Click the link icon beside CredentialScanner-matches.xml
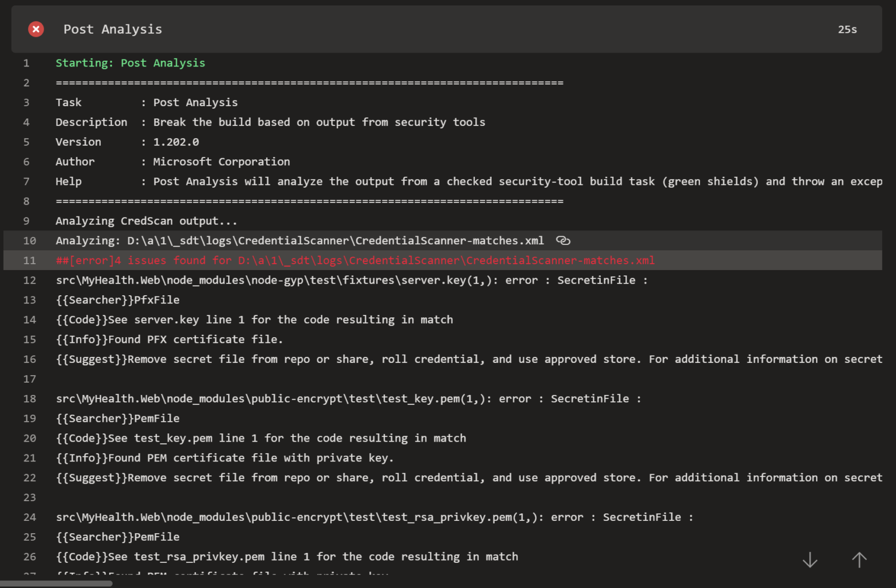 [x=563, y=240]
